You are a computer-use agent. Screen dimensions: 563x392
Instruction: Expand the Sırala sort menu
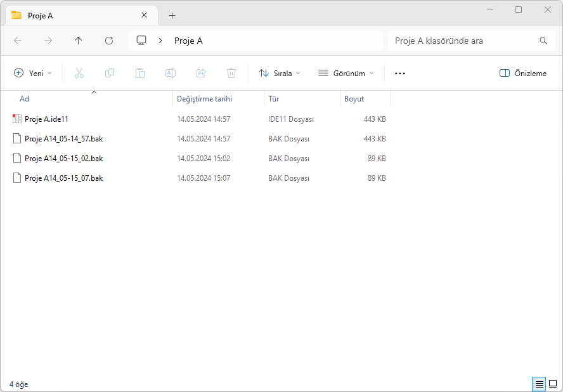pyautogui.click(x=280, y=73)
